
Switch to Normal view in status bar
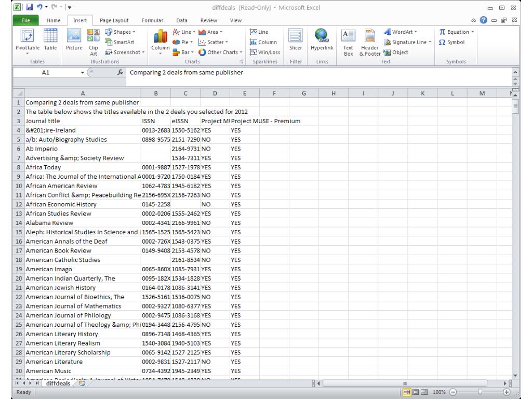pos(406,392)
